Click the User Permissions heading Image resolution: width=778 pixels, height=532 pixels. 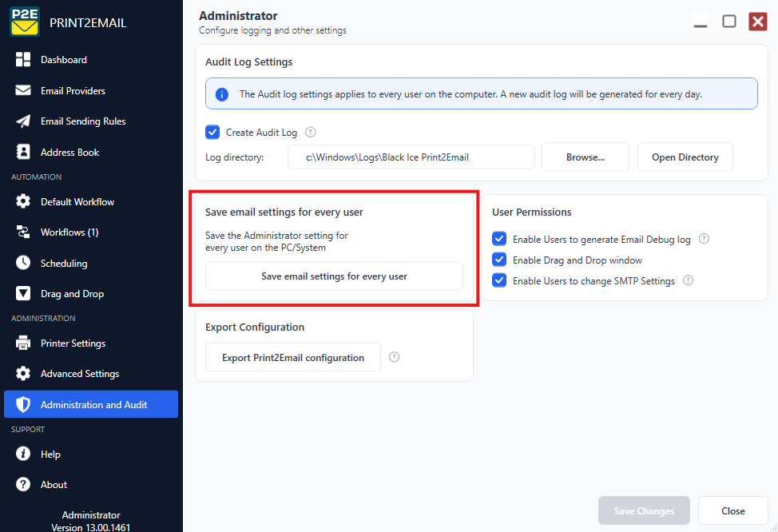[531, 212]
